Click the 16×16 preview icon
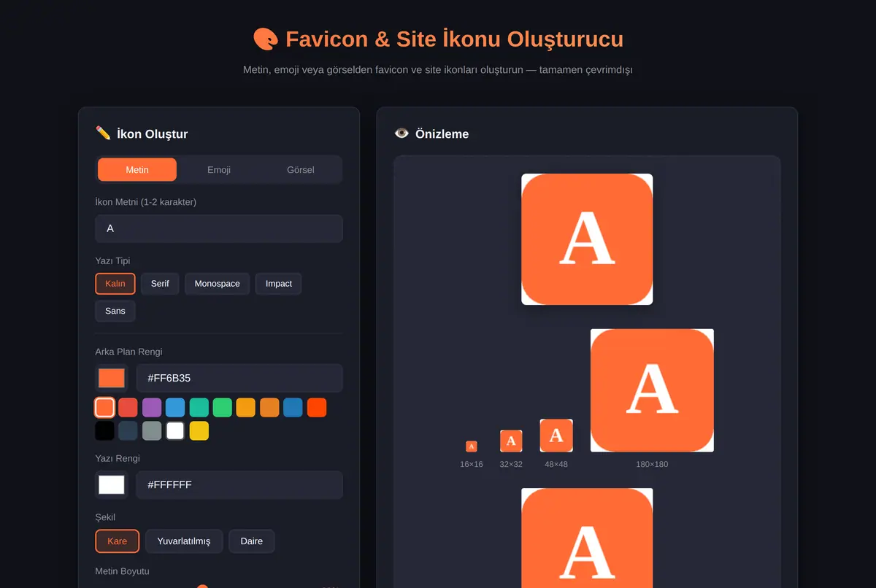 (x=472, y=446)
